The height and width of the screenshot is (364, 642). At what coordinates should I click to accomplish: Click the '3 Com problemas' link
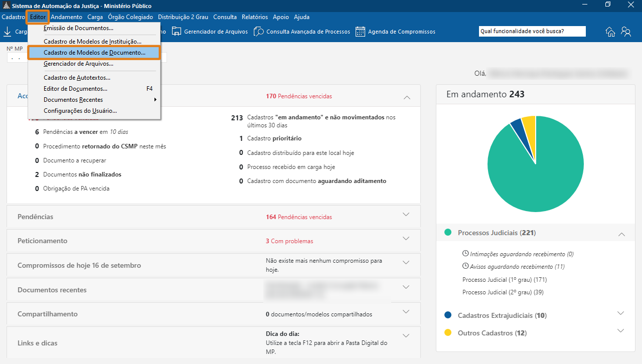[289, 241]
